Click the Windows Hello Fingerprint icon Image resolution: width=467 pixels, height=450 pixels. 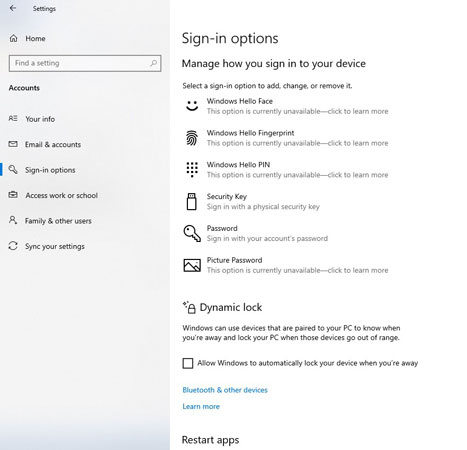click(192, 138)
